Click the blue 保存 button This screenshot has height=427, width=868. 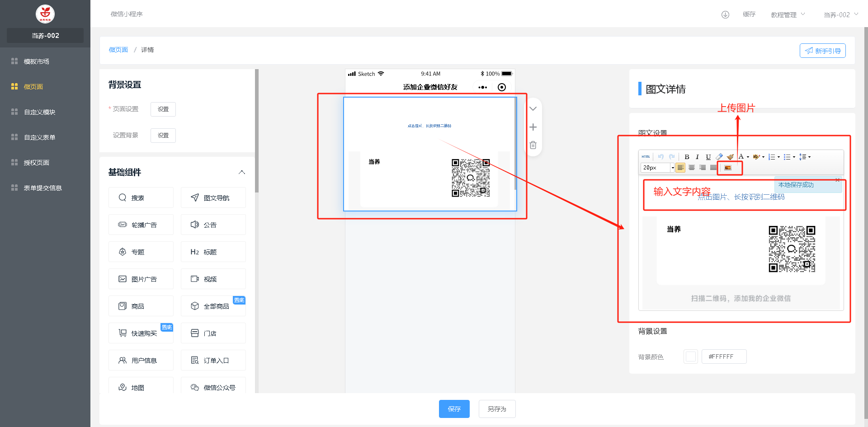coord(454,409)
